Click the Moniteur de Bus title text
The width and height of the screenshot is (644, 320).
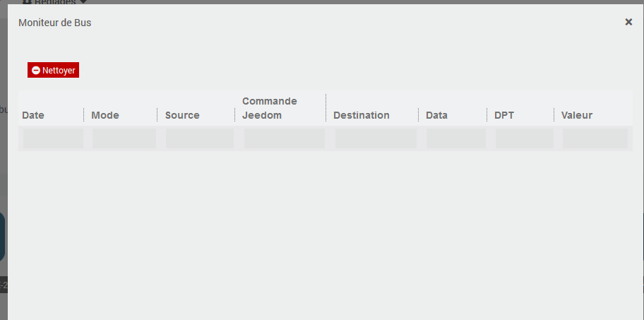(x=54, y=23)
